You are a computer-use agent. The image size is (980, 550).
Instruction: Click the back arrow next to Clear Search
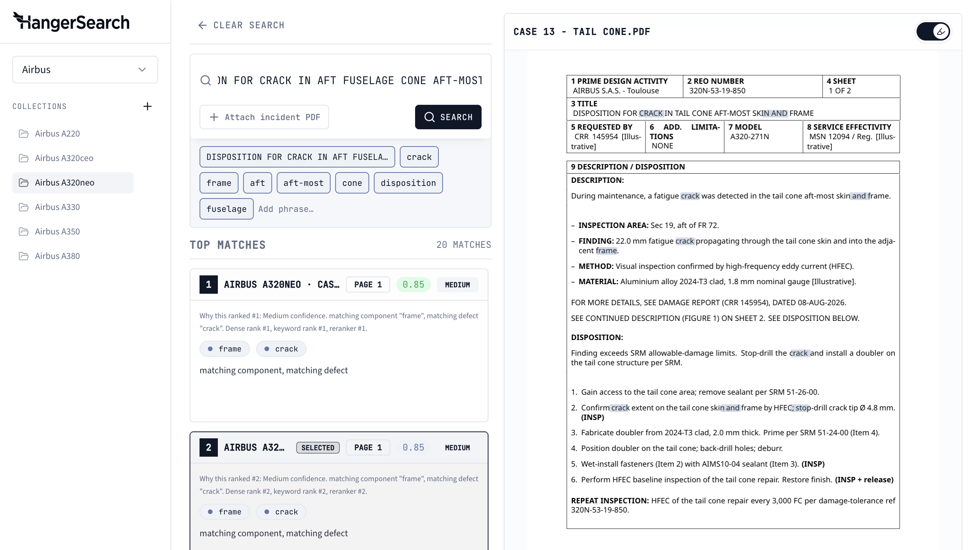202,25
